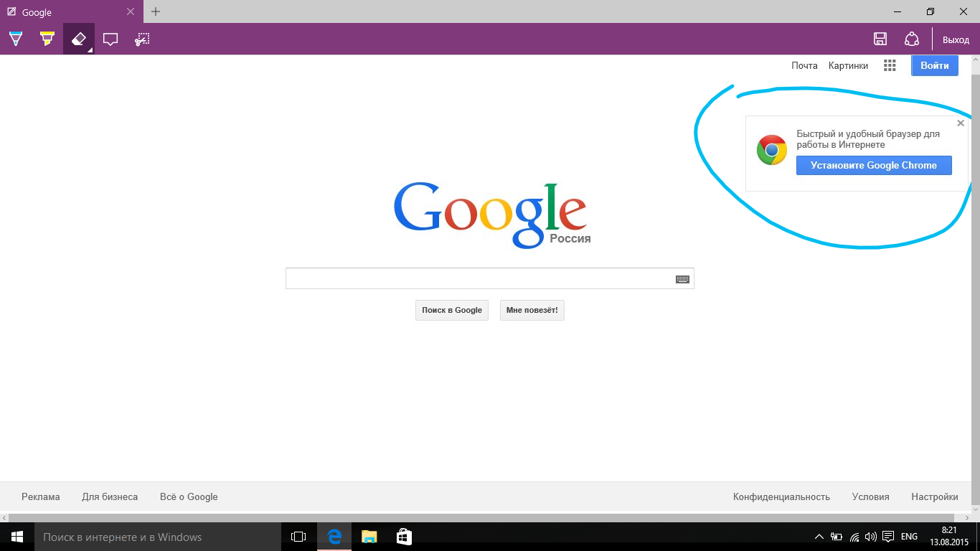Click the battery power tray icon
This screenshot has width=980, height=551.
click(x=837, y=537)
